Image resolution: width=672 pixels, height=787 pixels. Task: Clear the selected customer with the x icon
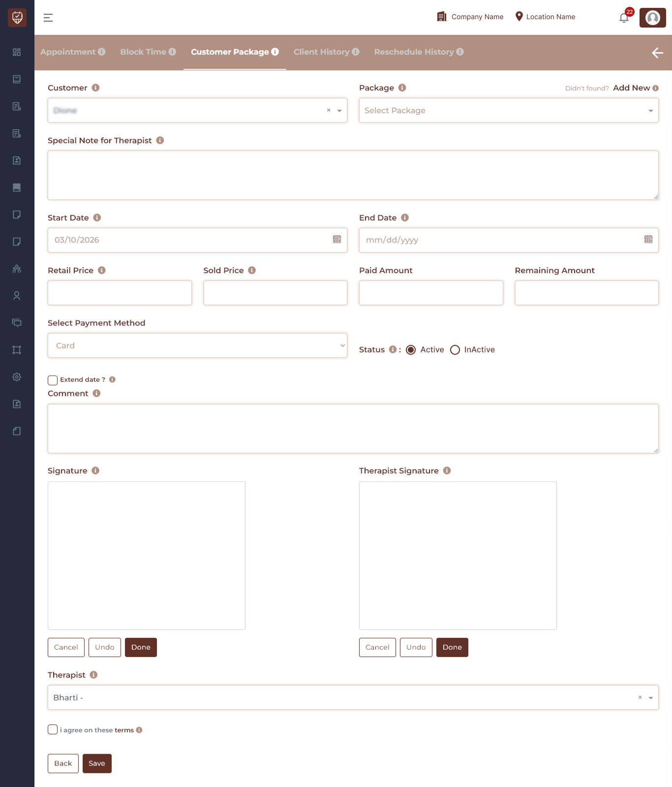329,111
